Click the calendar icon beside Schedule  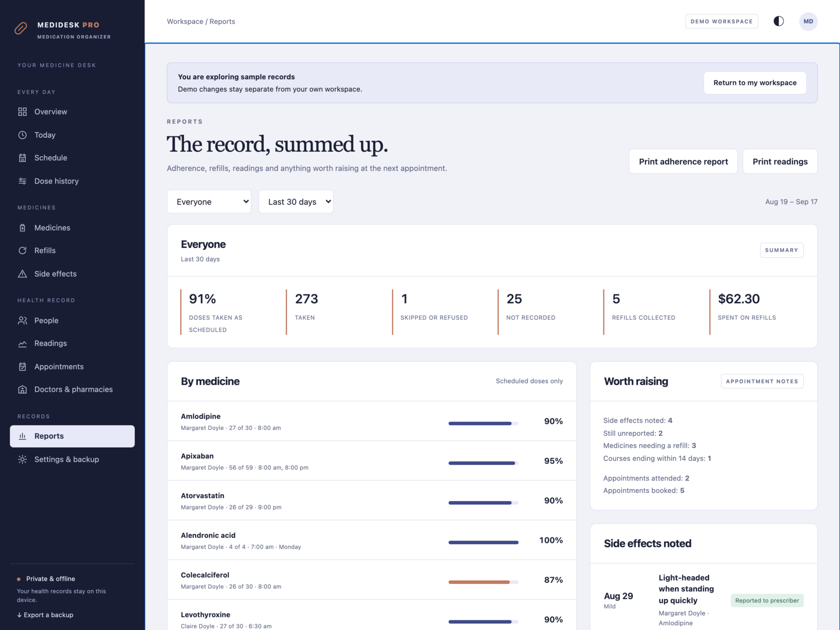[22, 158]
